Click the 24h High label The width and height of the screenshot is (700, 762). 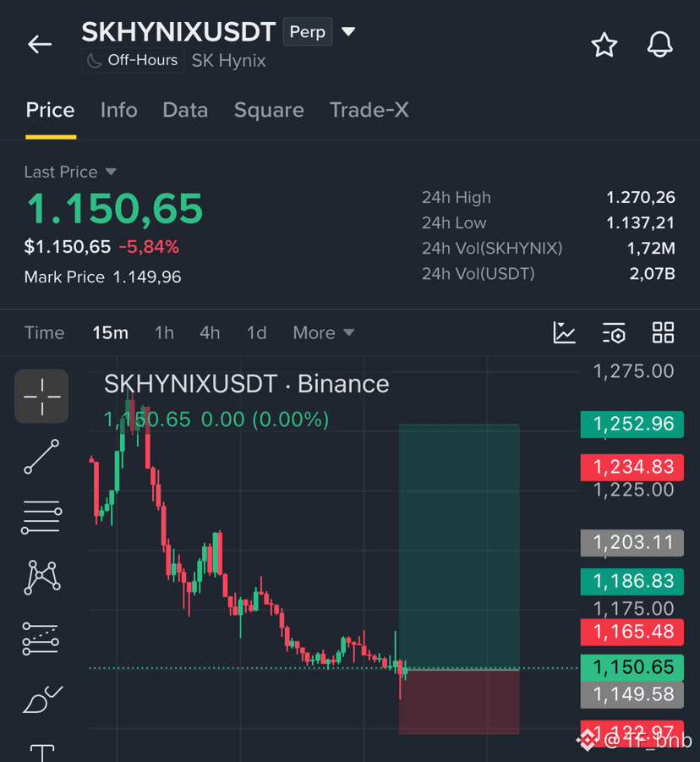click(457, 197)
